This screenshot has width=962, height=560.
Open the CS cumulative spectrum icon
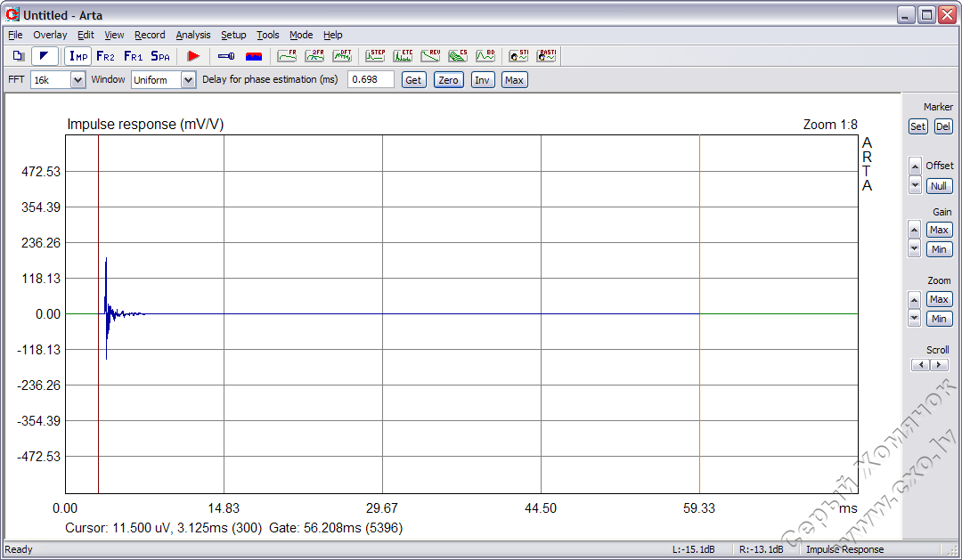point(458,56)
